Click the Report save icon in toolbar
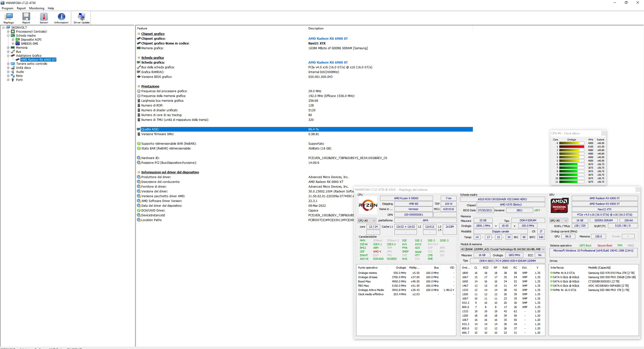Screen dimensions: 644x349 point(26,17)
